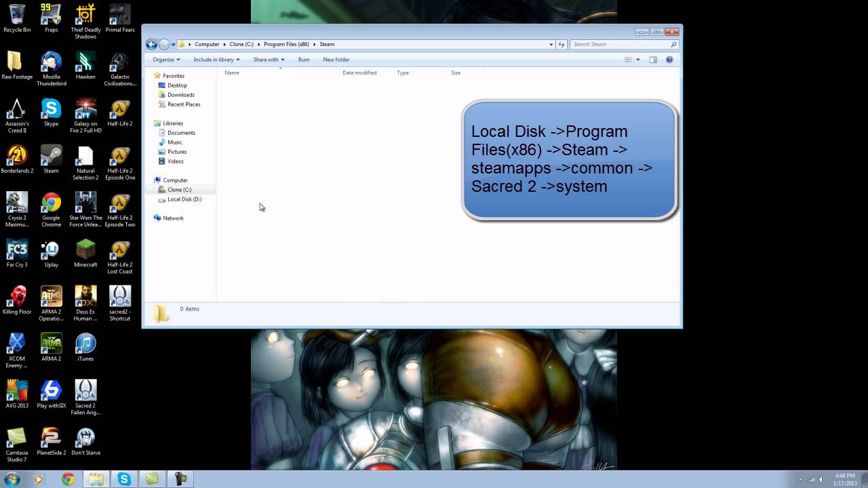This screenshot has height=488, width=868.
Task: Open Camtasia Studio 7 desktop icon
Action: coord(17,445)
